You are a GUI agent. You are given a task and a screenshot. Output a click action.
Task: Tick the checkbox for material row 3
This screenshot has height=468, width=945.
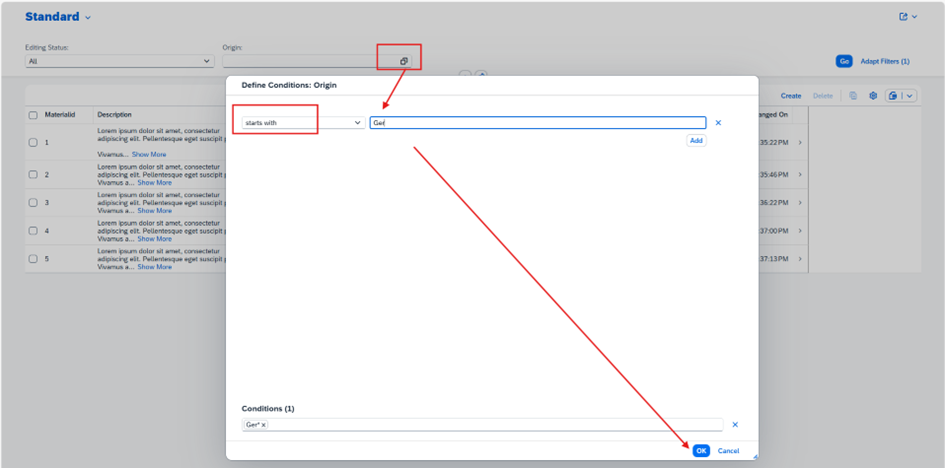(x=33, y=203)
